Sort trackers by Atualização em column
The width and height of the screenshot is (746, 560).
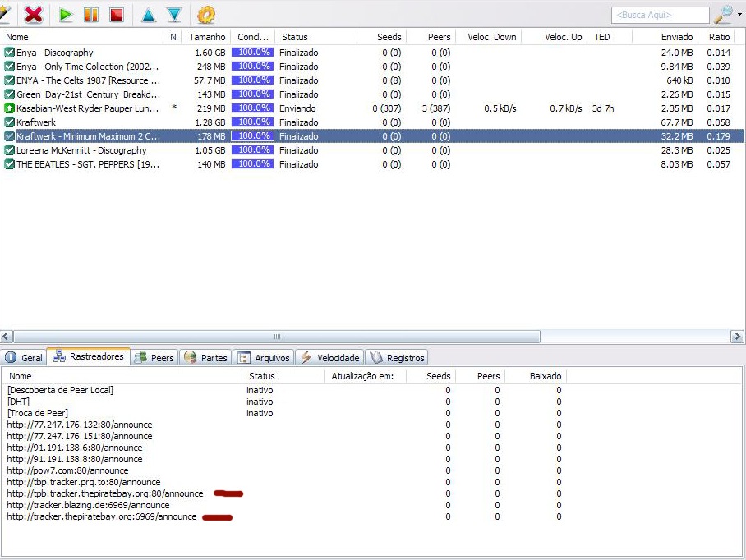click(365, 376)
